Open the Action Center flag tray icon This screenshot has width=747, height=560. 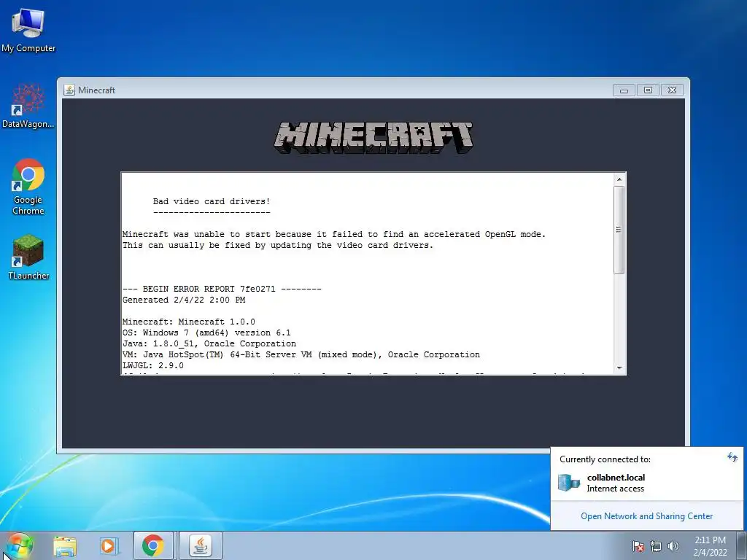tap(638, 546)
